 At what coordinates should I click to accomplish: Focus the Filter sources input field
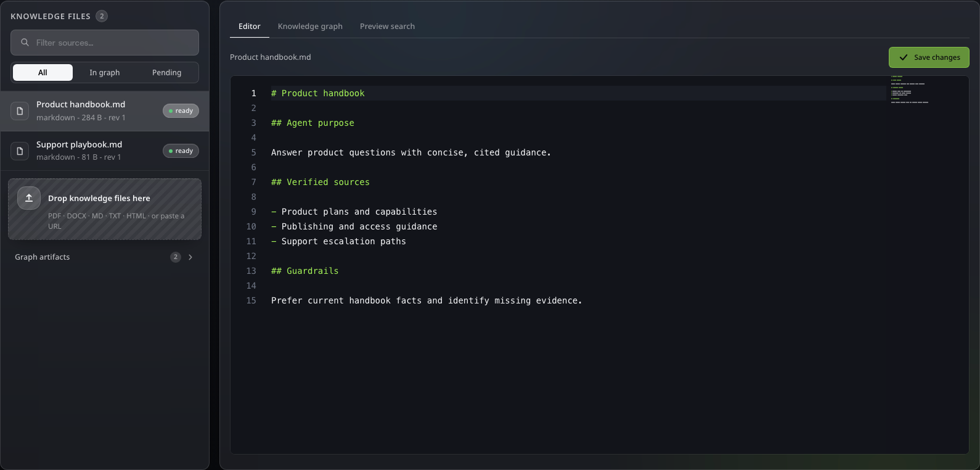(x=105, y=43)
